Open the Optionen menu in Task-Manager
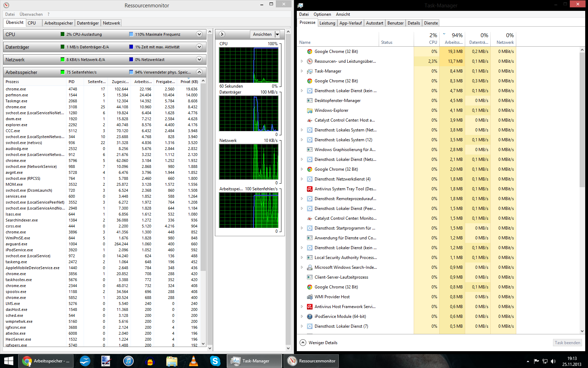Screen dimensions: 588x368 click(322, 14)
